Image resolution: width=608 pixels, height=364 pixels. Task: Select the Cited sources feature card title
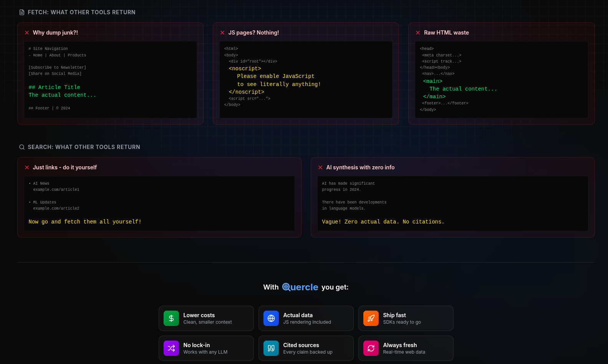(301, 345)
